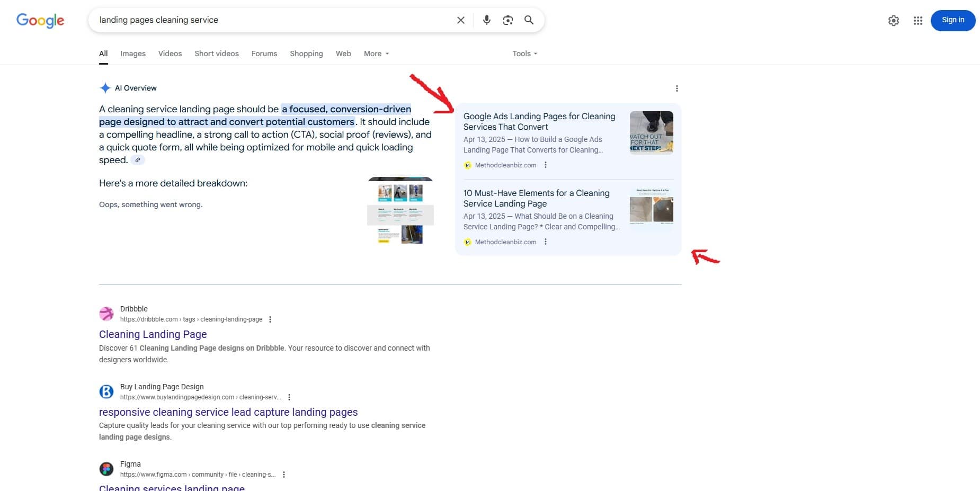The image size is (980, 491).
Task: Open the three-dot menu for the Dribbble result
Action: coord(270,319)
